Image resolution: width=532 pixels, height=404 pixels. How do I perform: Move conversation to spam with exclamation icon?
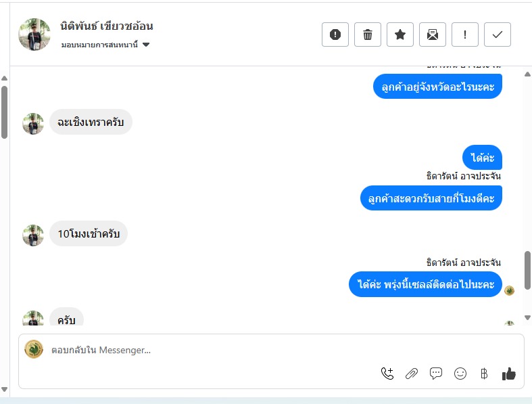click(x=335, y=35)
